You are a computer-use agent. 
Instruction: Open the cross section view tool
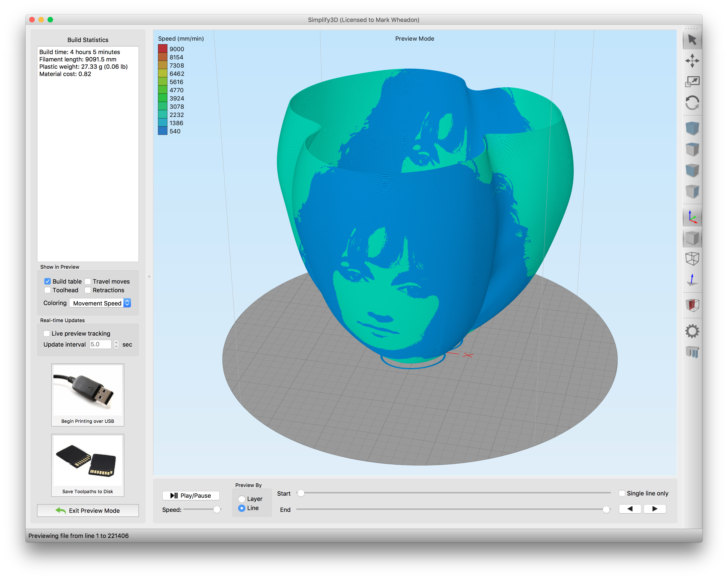coord(692,305)
